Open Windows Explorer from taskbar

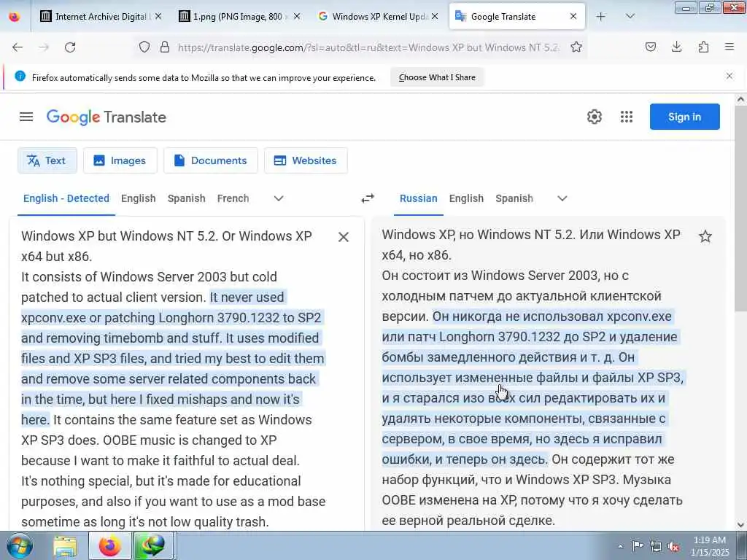coord(65,546)
